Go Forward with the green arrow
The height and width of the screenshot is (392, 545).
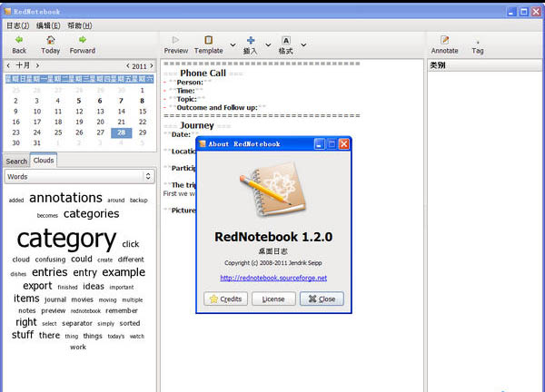(83, 44)
